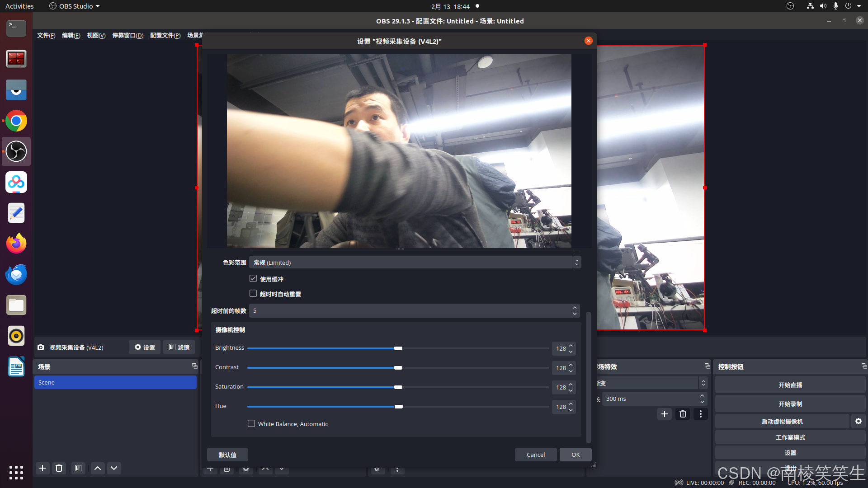Add a transition with plus icon
This screenshot has height=488, width=868.
coord(664,414)
